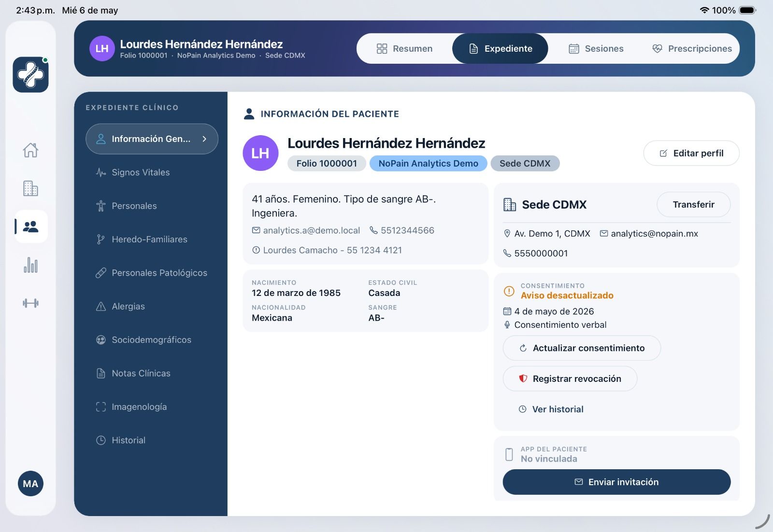The width and height of the screenshot is (773, 532).
Task: Open Heredo-Familiares section
Action: pyautogui.click(x=152, y=239)
